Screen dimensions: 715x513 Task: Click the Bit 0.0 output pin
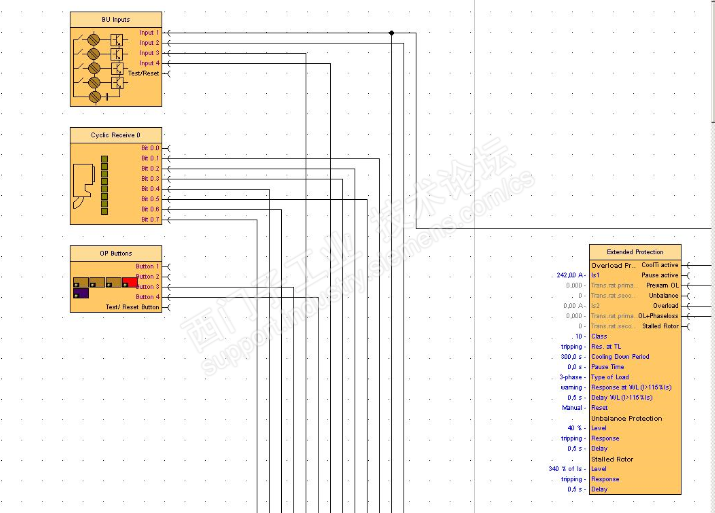tap(166, 148)
